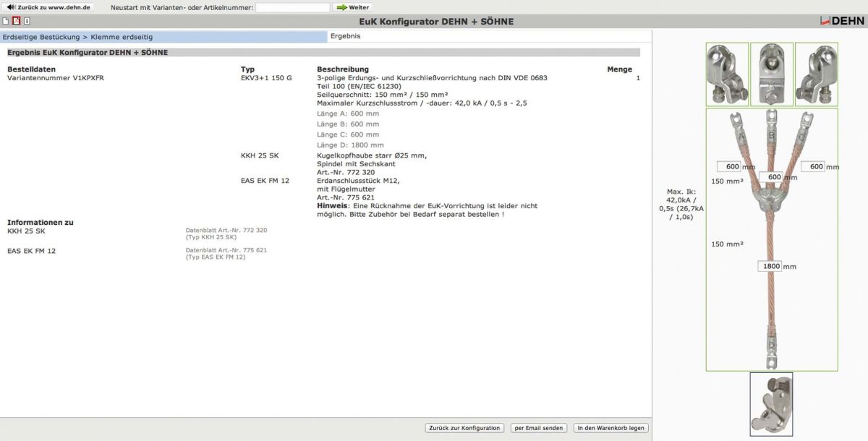Click Zurück zur Konfiguration button

coord(465,428)
